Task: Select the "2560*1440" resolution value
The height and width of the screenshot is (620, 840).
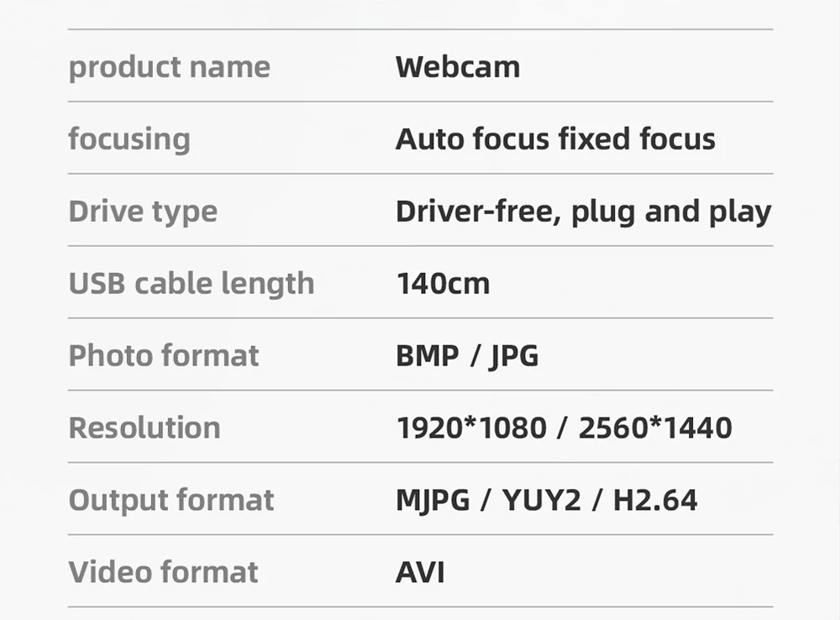Action: pyautogui.click(x=655, y=428)
